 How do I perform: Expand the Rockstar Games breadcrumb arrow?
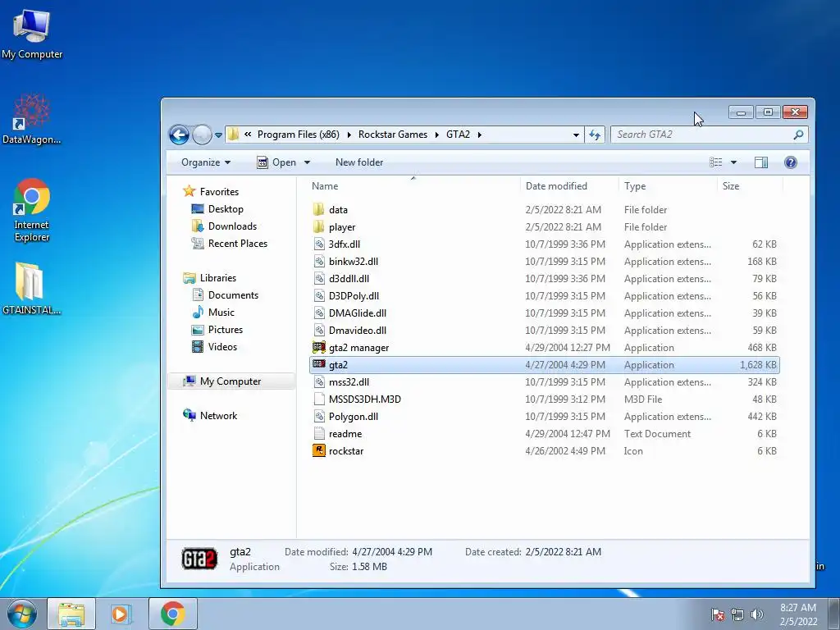pyautogui.click(x=436, y=135)
